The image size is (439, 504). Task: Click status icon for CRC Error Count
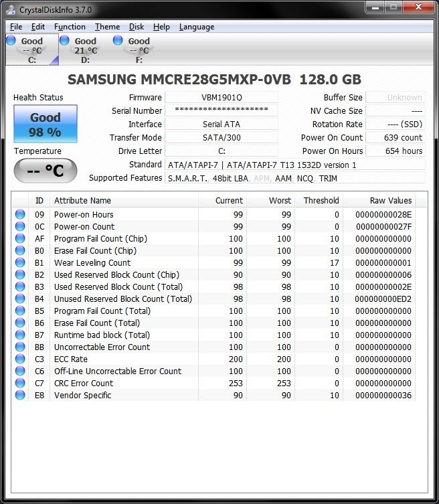20,383
